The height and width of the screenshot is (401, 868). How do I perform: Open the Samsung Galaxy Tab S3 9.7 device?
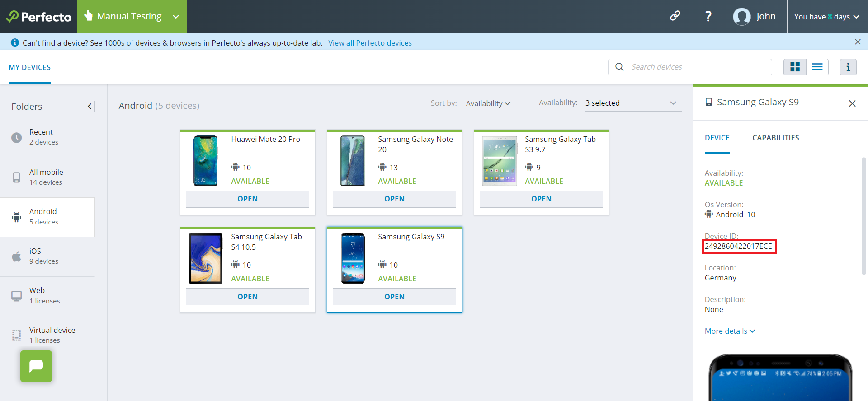pos(541,199)
